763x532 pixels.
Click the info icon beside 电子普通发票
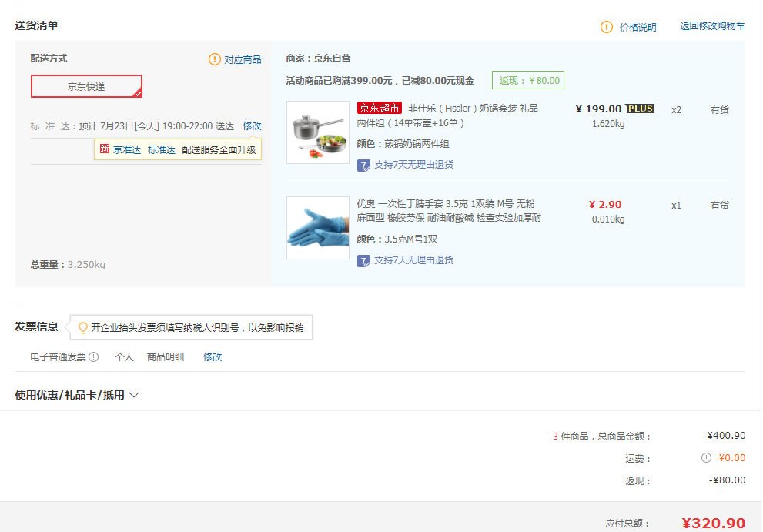93,356
